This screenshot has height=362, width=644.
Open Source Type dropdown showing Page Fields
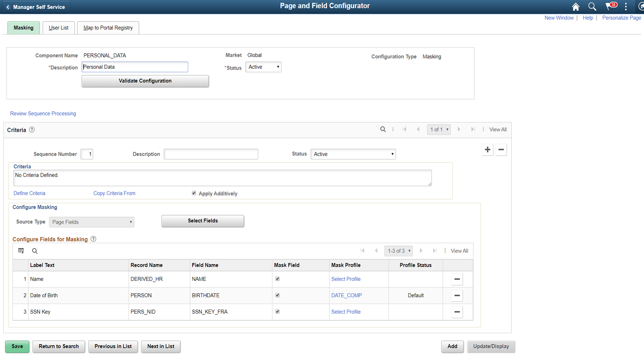(x=92, y=222)
